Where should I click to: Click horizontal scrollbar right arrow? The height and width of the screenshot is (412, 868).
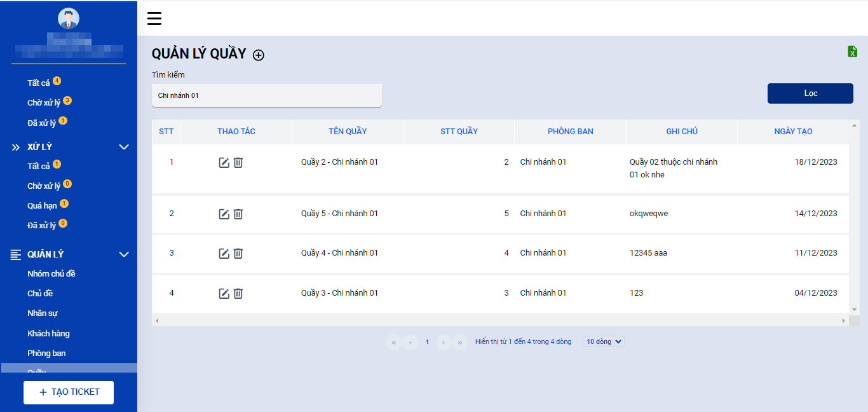point(844,321)
